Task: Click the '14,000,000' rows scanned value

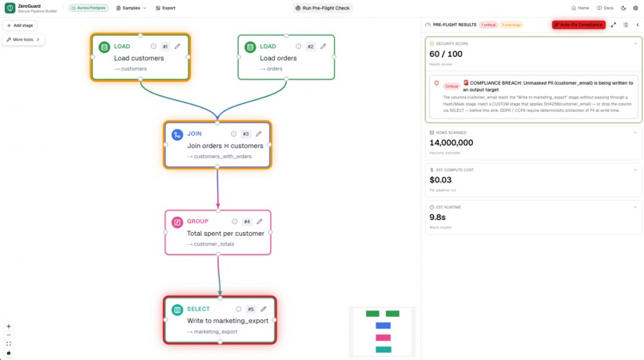Action: [451, 142]
